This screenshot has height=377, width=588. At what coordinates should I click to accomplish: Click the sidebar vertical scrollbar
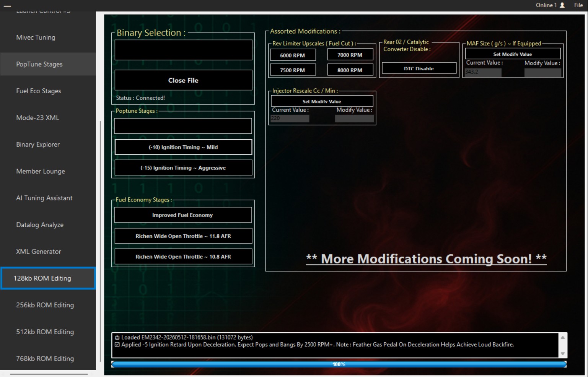click(101, 241)
